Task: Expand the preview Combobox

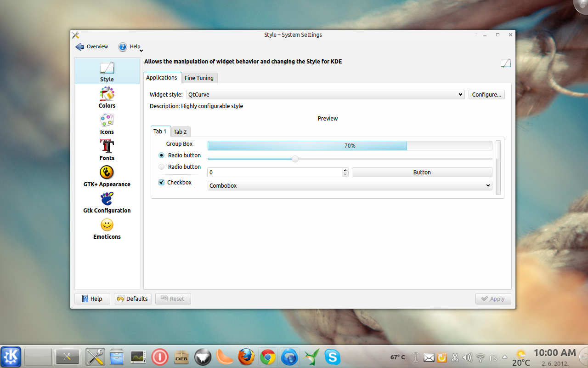Action: (x=350, y=185)
